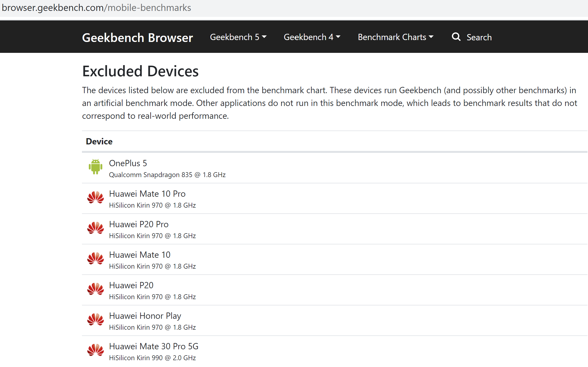Go to Geekbench Browser home link
Image resolution: width=588 pixels, height=367 pixels.
(137, 38)
